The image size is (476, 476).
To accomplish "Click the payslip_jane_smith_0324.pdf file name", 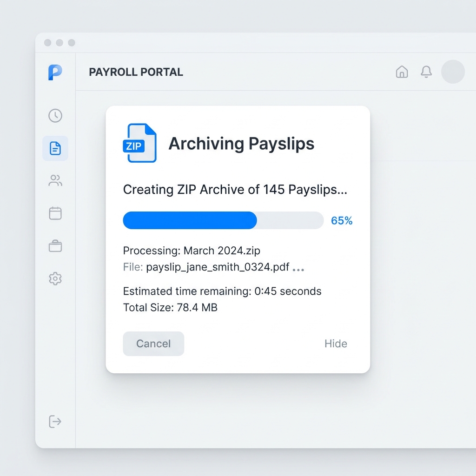I will [218, 267].
